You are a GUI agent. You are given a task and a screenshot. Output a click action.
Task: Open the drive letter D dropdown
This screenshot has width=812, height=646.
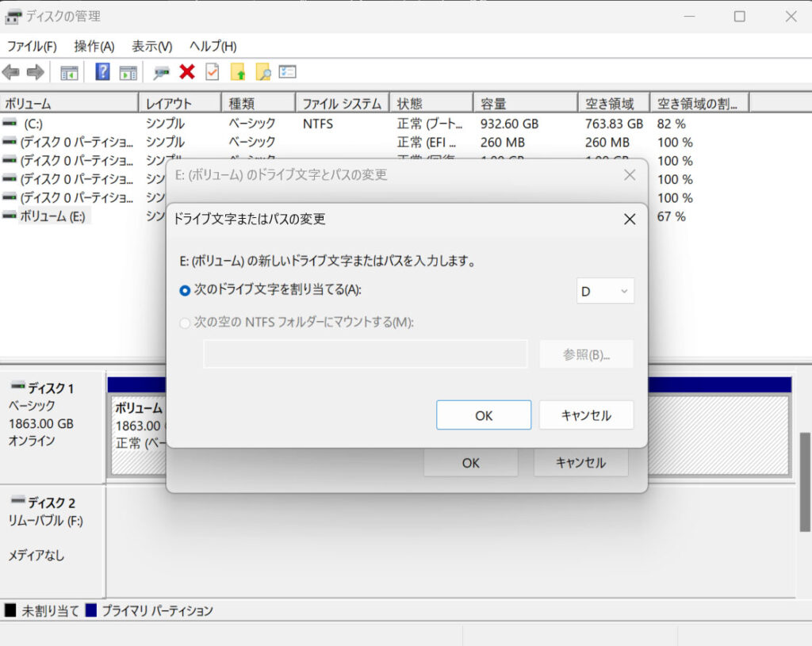tap(604, 292)
